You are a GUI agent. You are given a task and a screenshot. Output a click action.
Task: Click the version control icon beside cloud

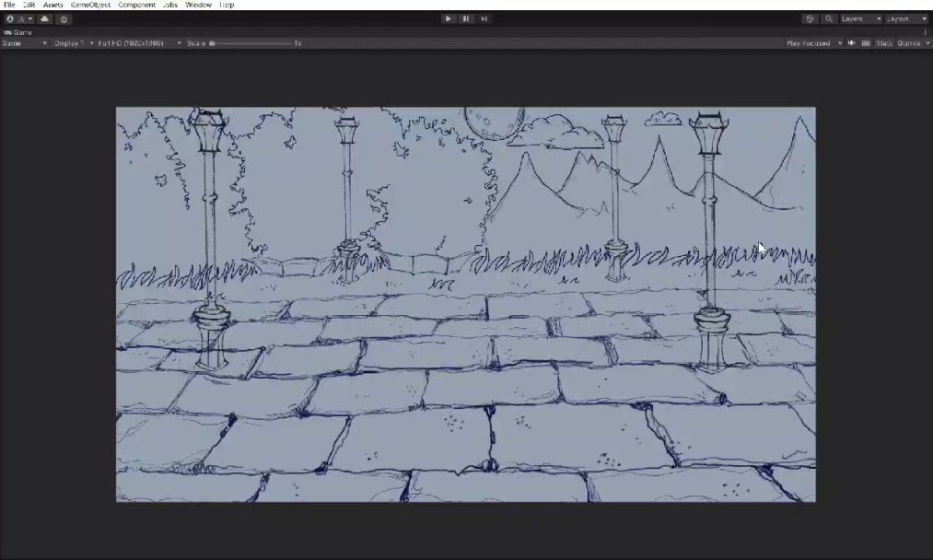pyautogui.click(x=64, y=18)
